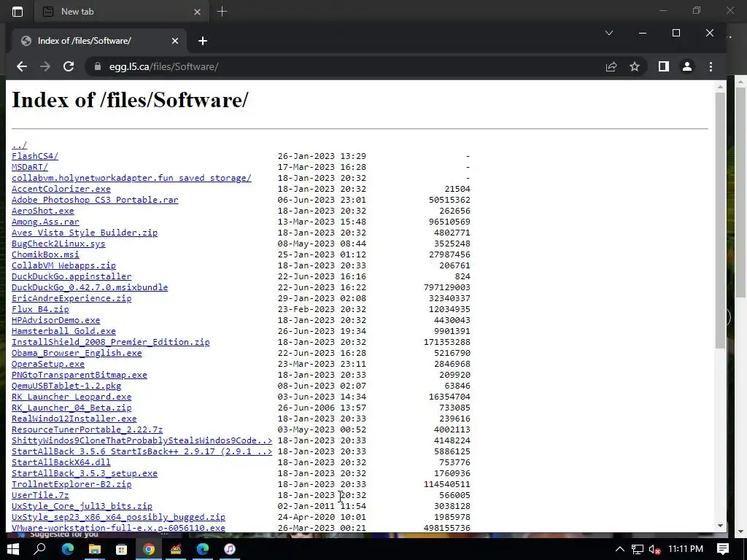The height and width of the screenshot is (560, 747).
Task: Click ResourceTunerPortable_2.22.7z link
Action: 88,429
